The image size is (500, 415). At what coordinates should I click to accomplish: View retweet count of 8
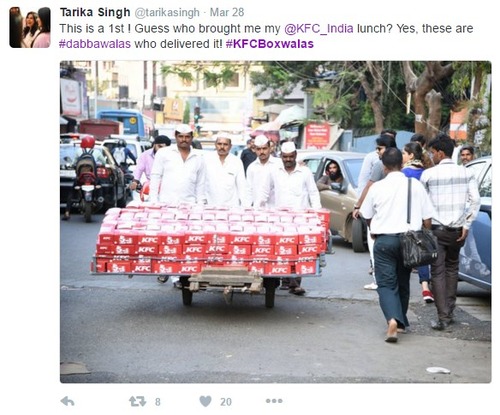(158, 402)
